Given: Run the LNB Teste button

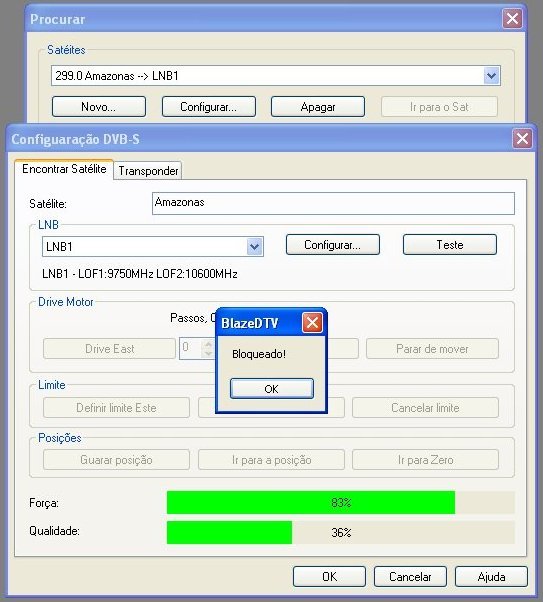Looking at the screenshot, I should pyautogui.click(x=450, y=245).
